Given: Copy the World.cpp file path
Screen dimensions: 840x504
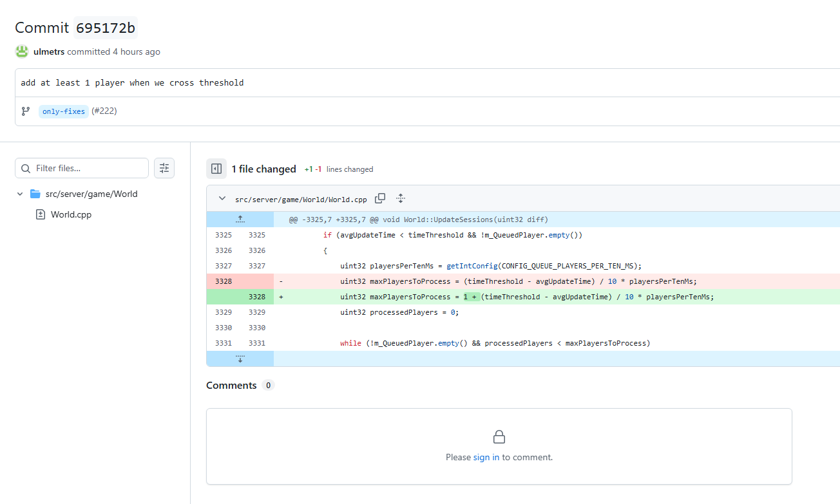Looking at the screenshot, I should [381, 198].
